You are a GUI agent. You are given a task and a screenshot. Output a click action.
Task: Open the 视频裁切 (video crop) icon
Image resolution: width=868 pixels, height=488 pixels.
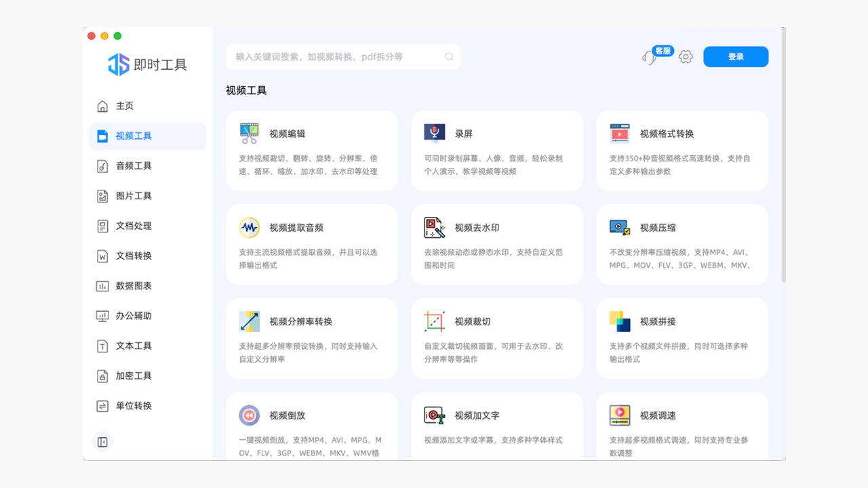(x=434, y=321)
